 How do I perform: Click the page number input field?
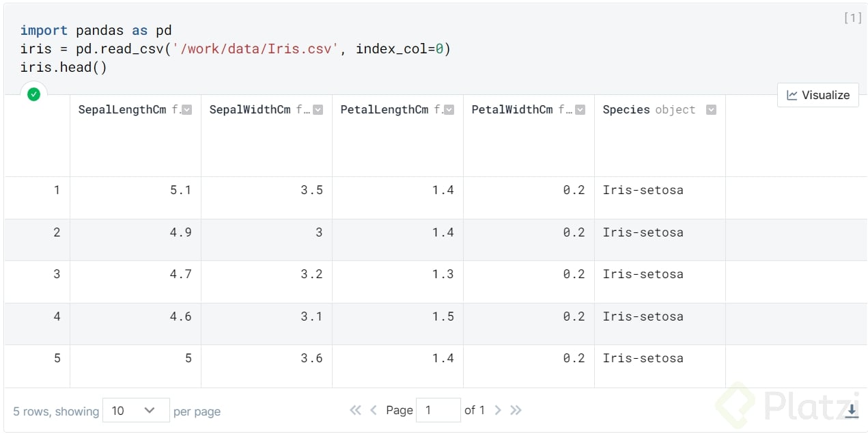(x=437, y=410)
